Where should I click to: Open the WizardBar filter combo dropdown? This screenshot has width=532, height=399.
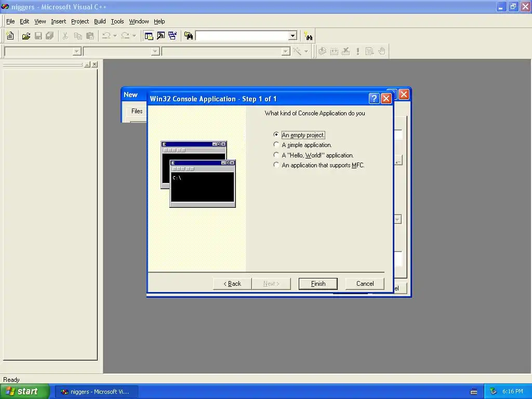(155, 51)
